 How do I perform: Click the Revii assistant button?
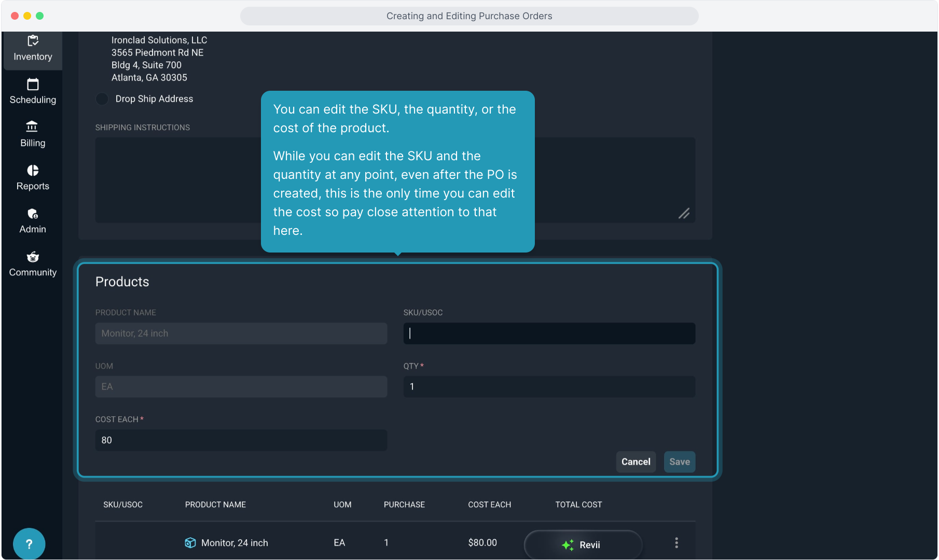[583, 544]
